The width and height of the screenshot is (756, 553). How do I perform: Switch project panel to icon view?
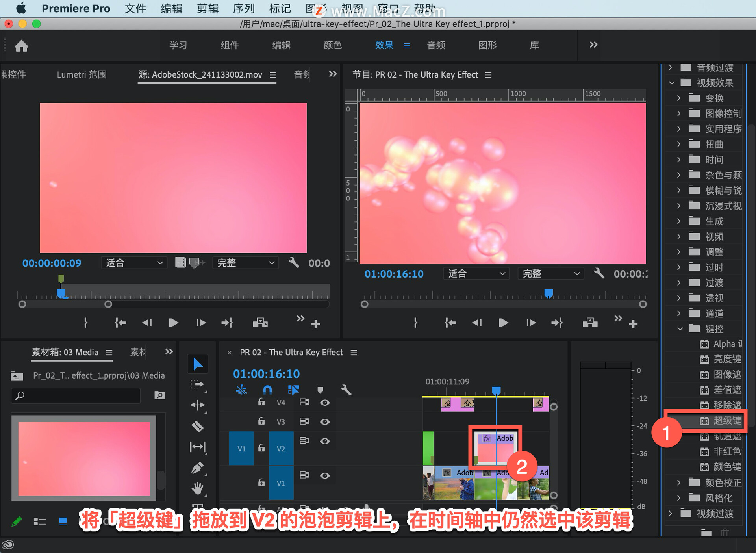[63, 521]
